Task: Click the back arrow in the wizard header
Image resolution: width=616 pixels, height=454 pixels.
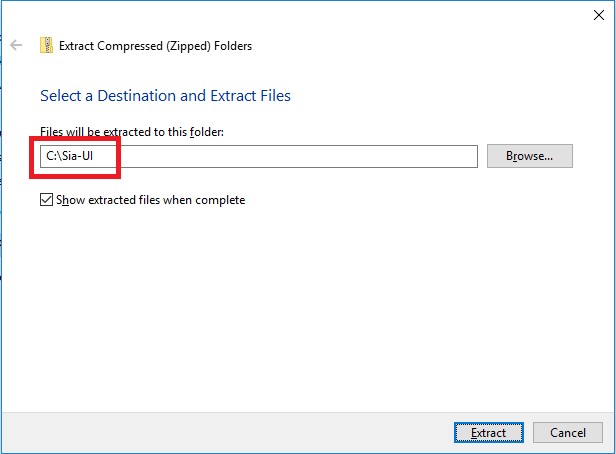Action: point(16,45)
